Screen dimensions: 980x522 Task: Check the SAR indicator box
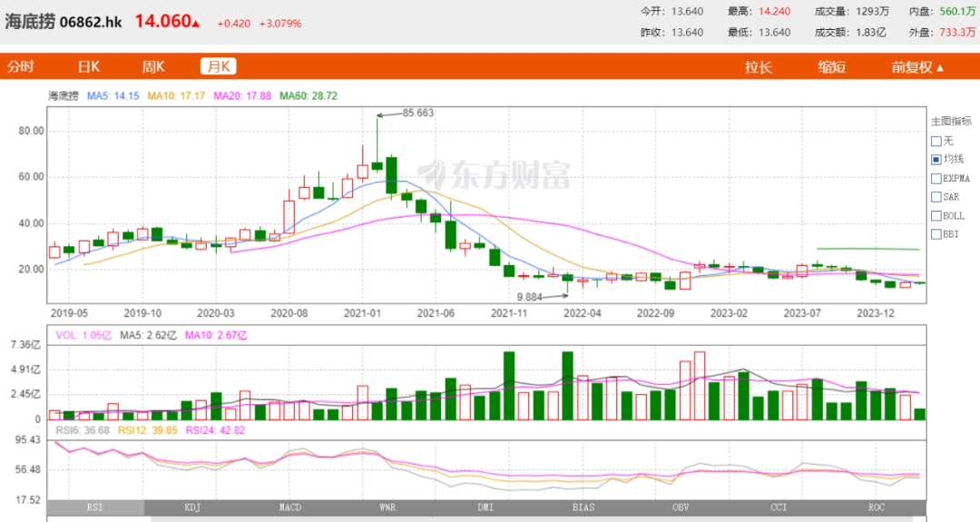[x=936, y=197]
